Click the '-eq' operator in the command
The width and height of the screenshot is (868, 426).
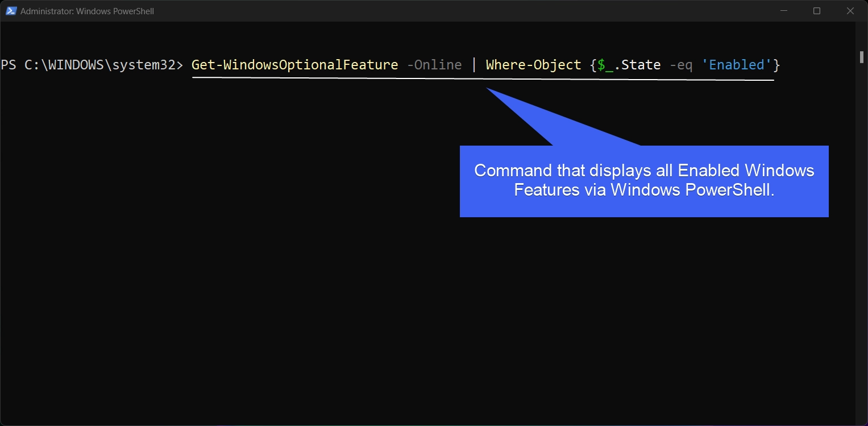[x=681, y=65]
